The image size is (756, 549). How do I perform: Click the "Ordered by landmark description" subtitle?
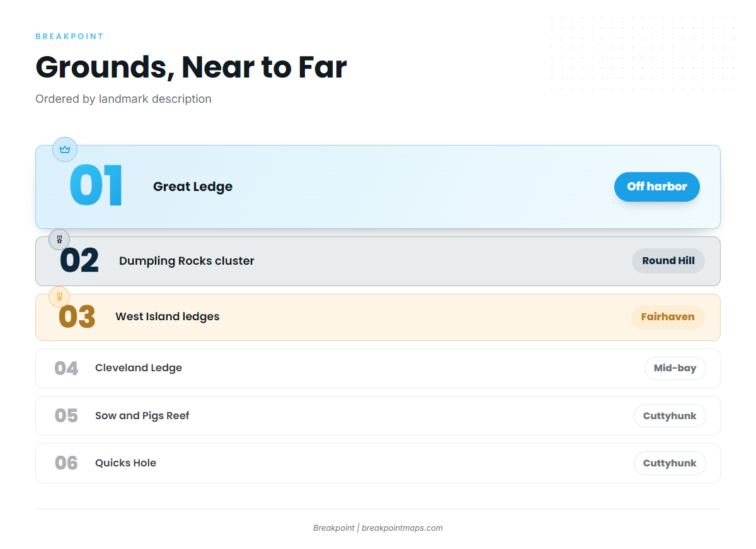pos(123,99)
